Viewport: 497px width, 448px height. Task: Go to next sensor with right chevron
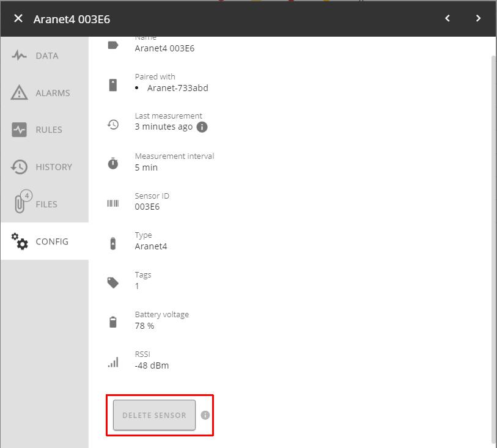click(478, 18)
